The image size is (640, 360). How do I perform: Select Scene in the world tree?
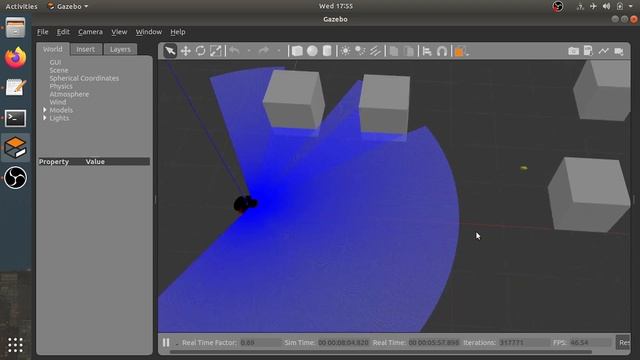[59, 70]
